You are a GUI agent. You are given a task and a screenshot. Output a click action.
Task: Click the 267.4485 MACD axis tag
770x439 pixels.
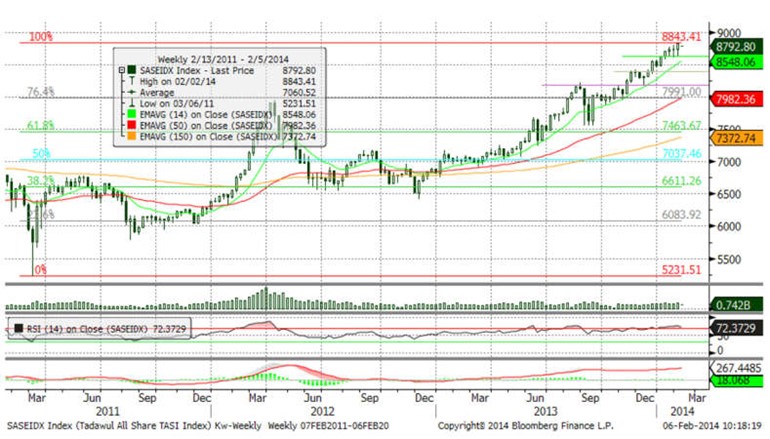click(738, 368)
